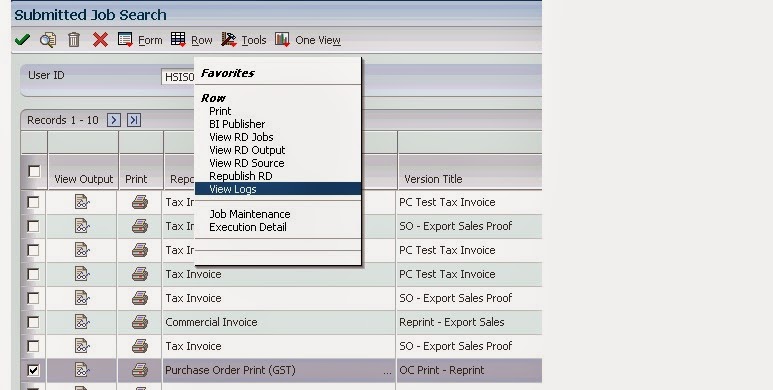The image size is (773, 390).
Task: Click the red X Close icon
Action: pyautogui.click(x=100, y=39)
